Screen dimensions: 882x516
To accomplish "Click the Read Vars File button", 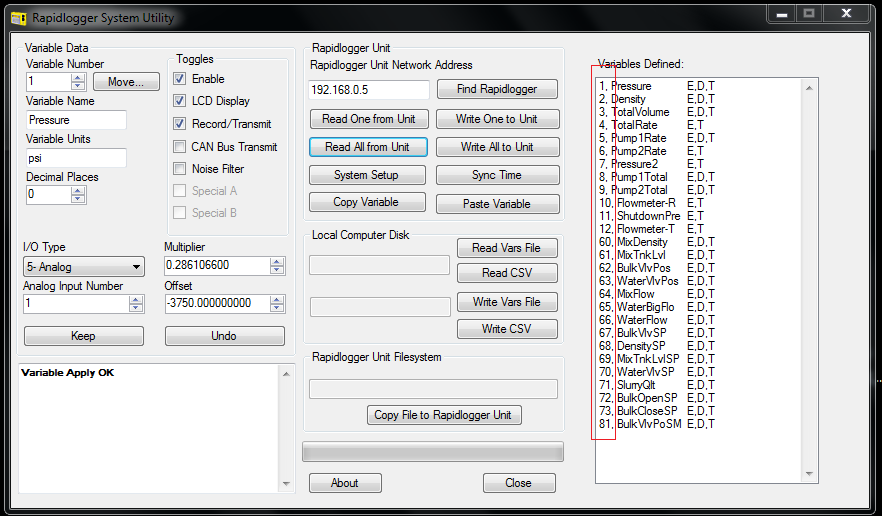I will click(507, 248).
